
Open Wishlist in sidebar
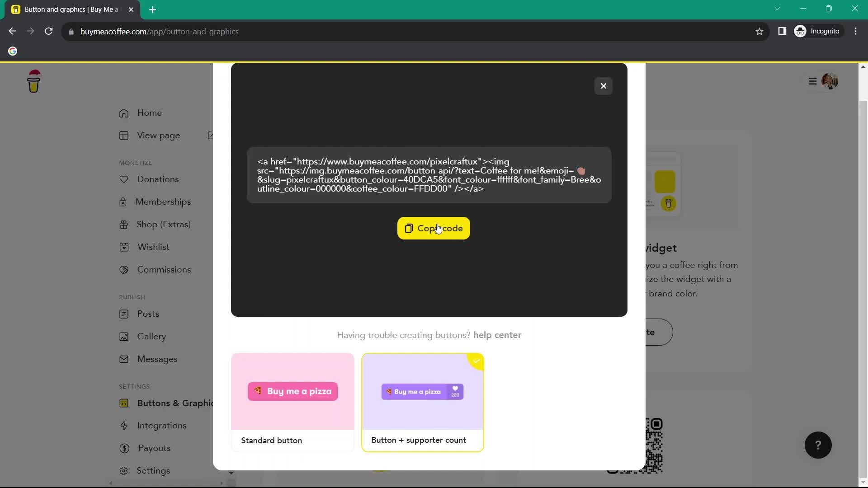pyautogui.click(x=153, y=247)
